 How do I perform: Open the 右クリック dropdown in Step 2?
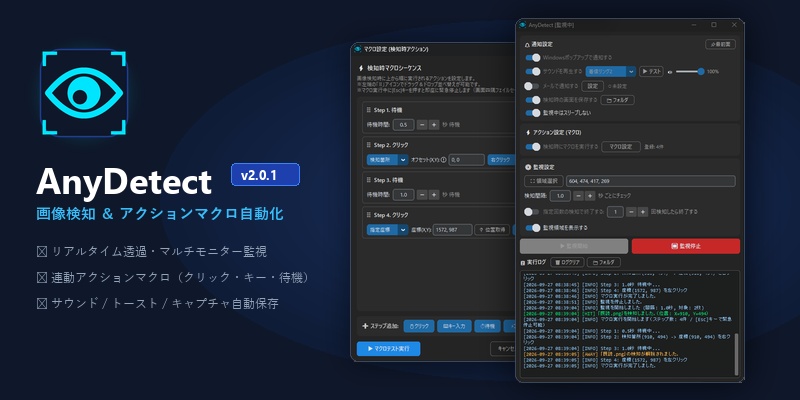[501, 160]
